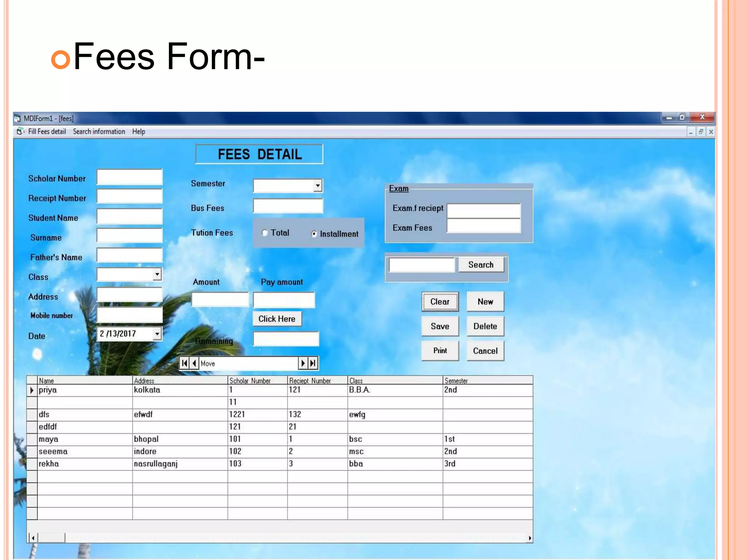Focus the Exam.f reciept field
The image size is (747, 560).
[x=484, y=211]
